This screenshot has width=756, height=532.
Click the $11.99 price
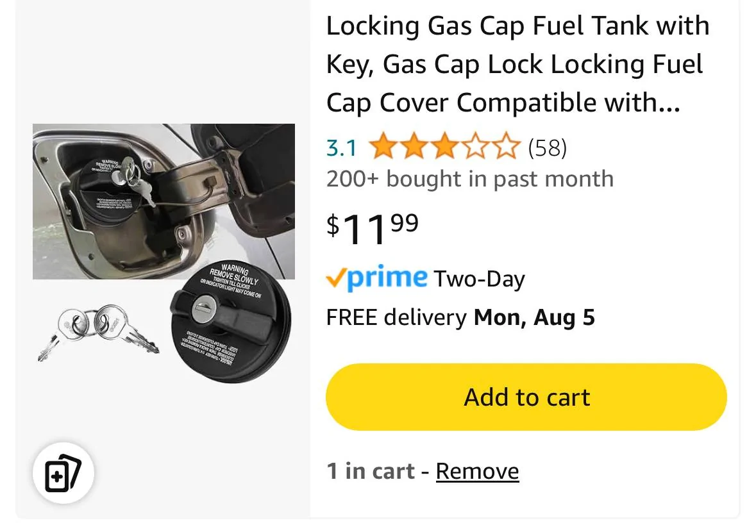373,228
